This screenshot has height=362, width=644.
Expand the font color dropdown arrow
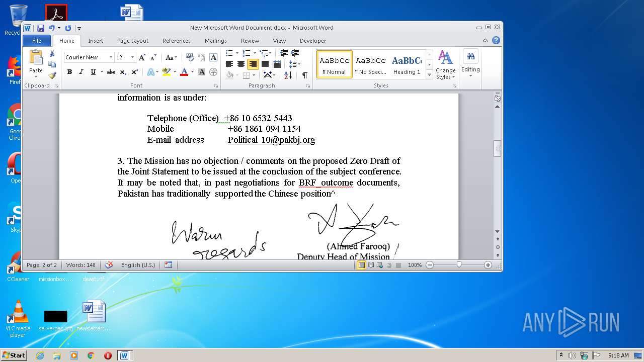coord(192,72)
